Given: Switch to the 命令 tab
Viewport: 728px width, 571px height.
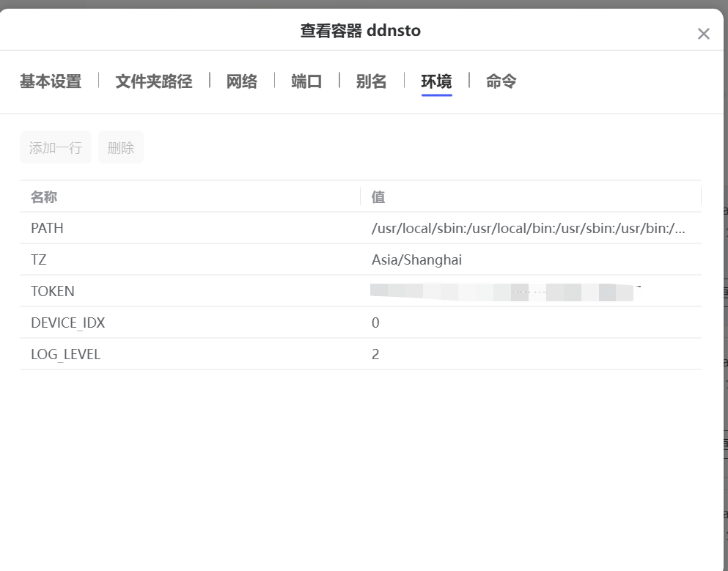Looking at the screenshot, I should click(501, 81).
